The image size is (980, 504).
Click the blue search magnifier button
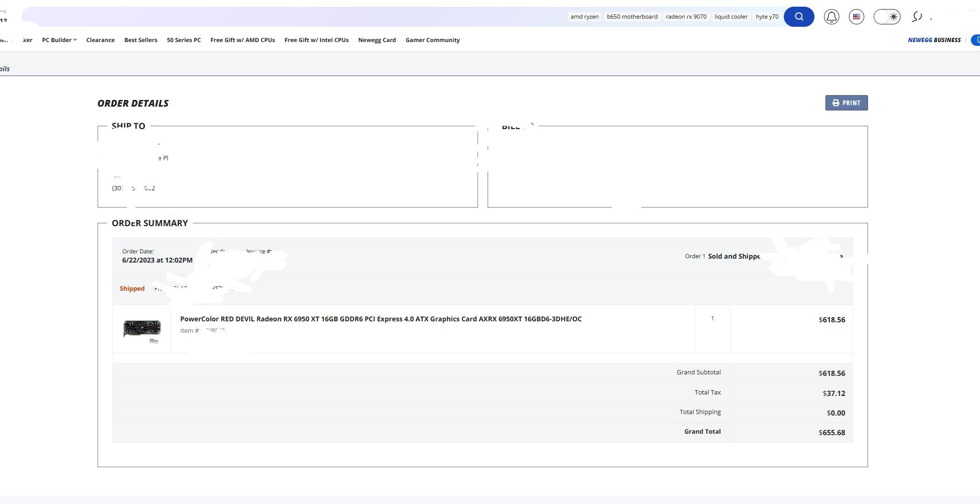[x=799, y=17]
